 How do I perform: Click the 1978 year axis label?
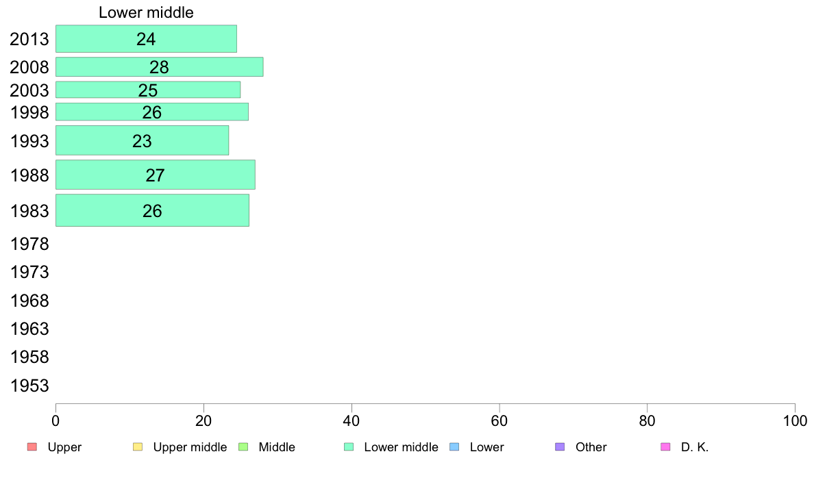pos(29,244)
